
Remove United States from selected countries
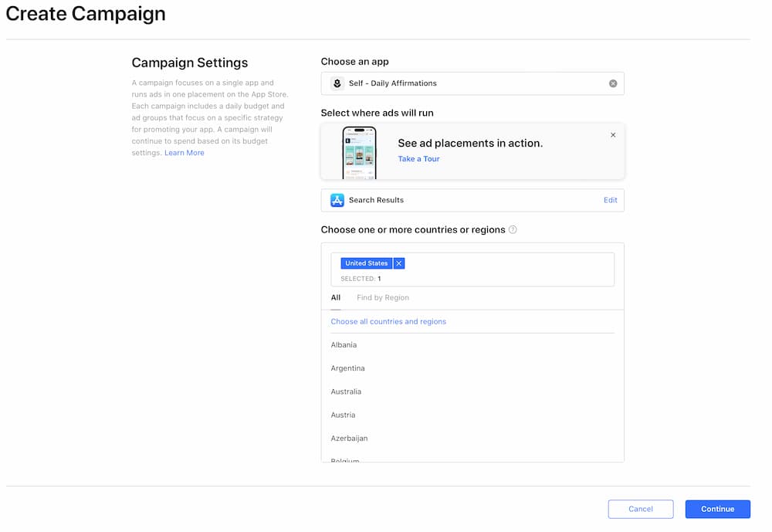(399, 263)
